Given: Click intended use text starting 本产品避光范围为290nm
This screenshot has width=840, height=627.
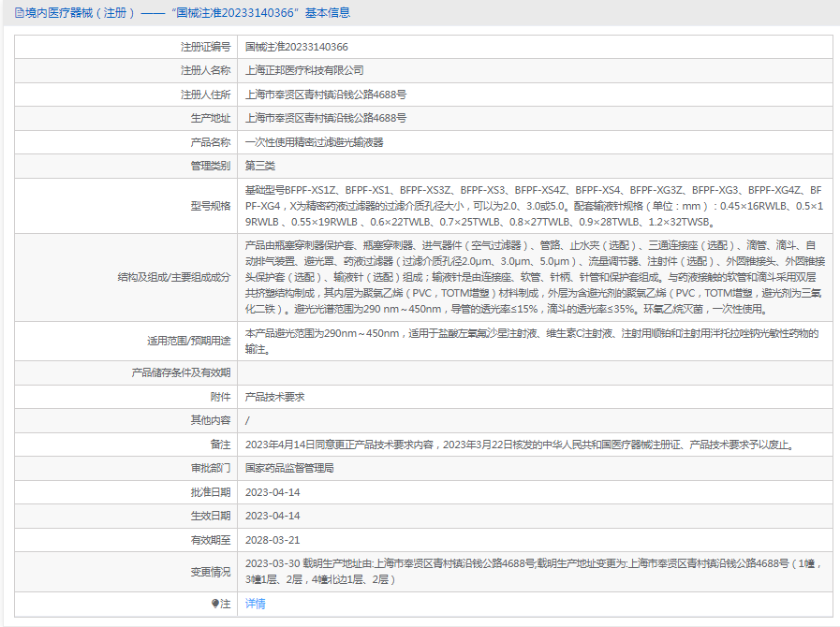Looking at the screenshot, I should pyautogui.click(x=532, y=341).
